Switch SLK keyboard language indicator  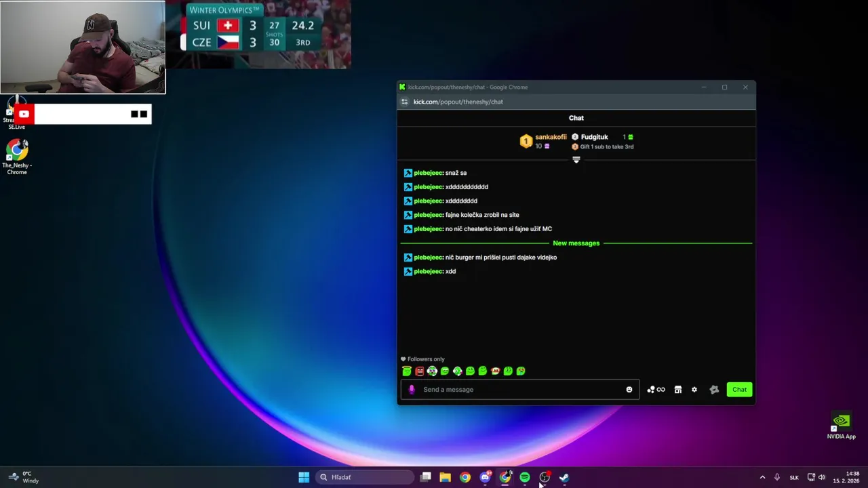794,477
